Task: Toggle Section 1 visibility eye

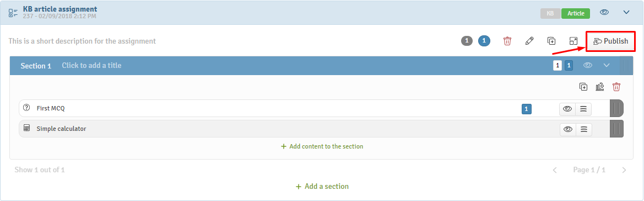Action: click(588, 65)
